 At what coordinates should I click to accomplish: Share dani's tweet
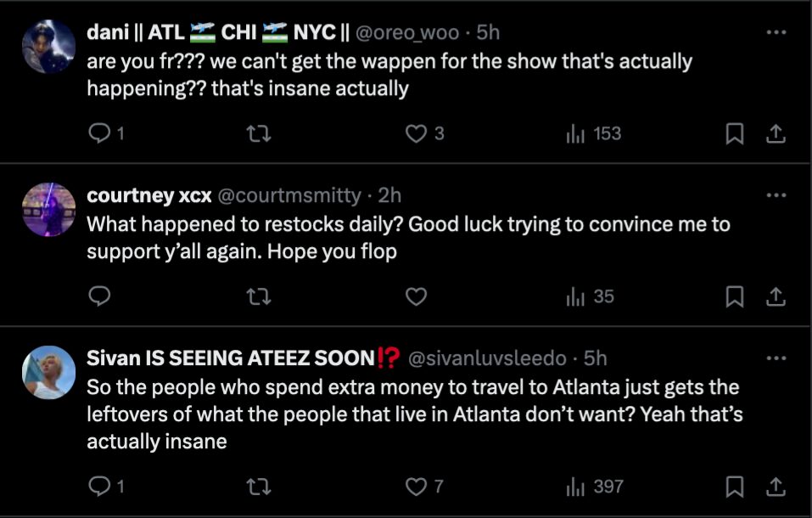[x=775, y=133]
